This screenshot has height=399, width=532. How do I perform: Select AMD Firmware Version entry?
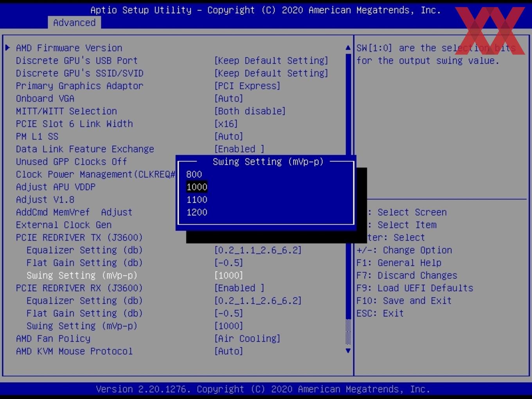click(69, 48)
